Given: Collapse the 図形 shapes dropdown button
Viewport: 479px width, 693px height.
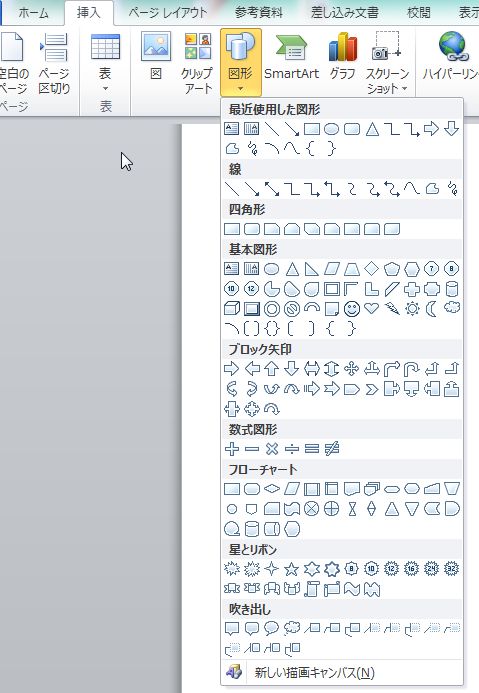Looking at the screenshot, I should tap(241, 63).
